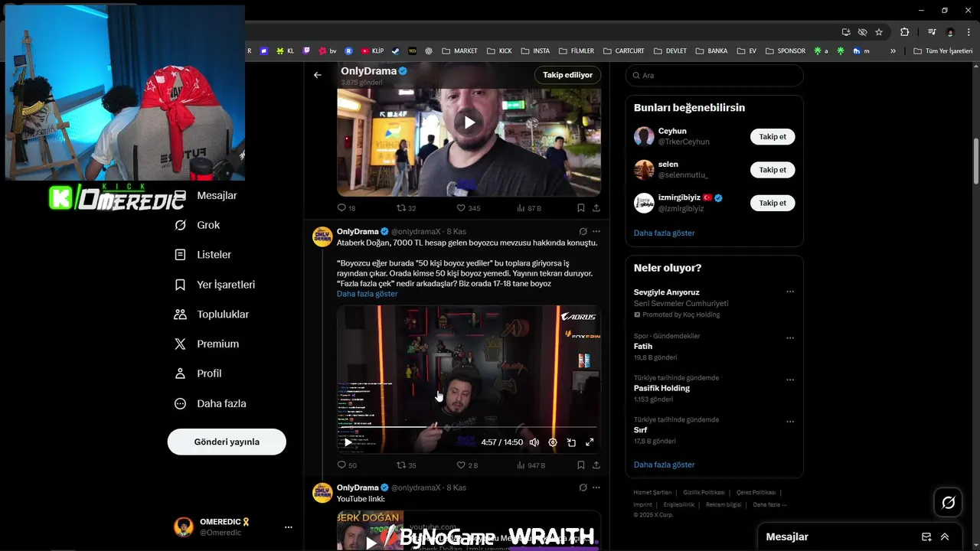This screenshot has width=980, height=551.
Task: Follow selen with Takip et
Action: 773,170
